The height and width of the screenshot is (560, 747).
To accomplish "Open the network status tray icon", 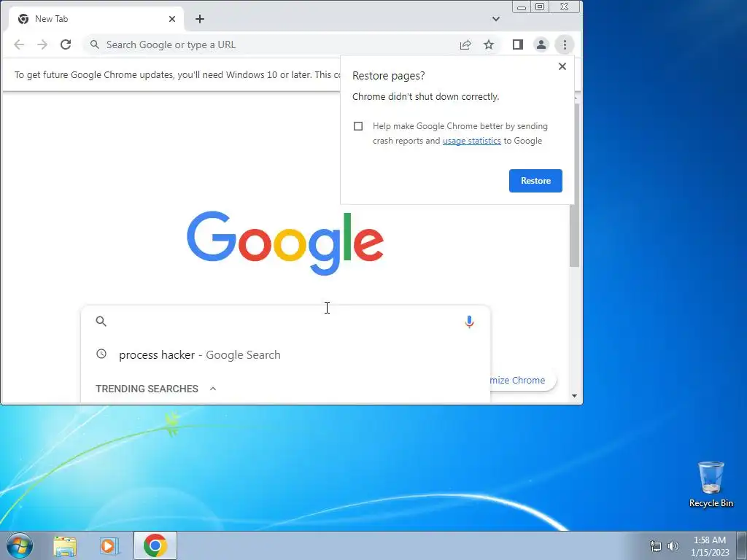I will click(x=656, y=546).
